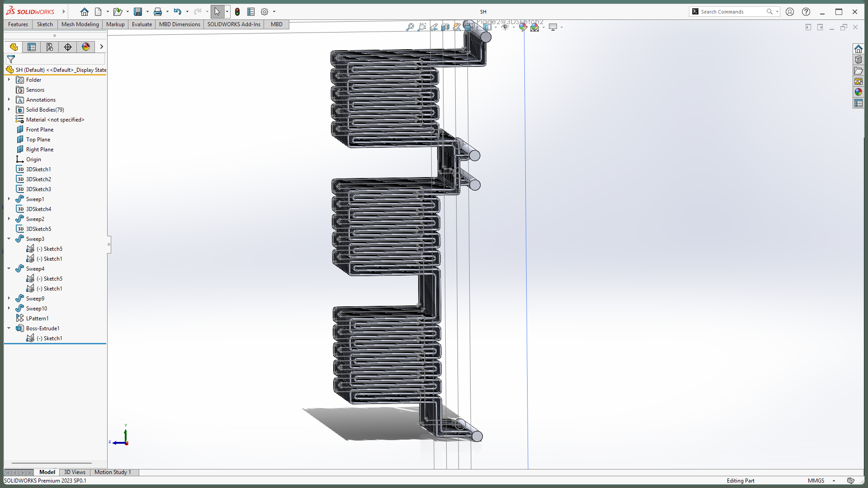
Task: Expand the Solid Bodies(79) folder
Action: click(x=9, y=109)
